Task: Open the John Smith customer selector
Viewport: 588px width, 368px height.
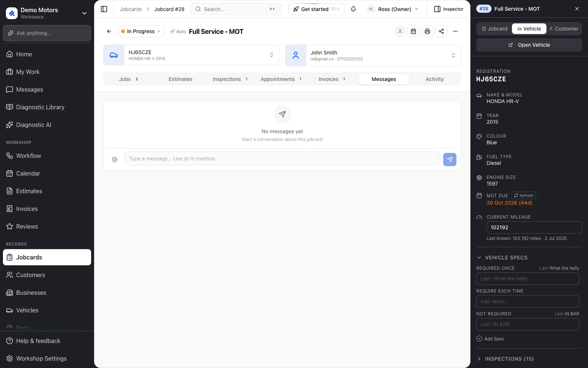Action: click(x=373, y=56)
